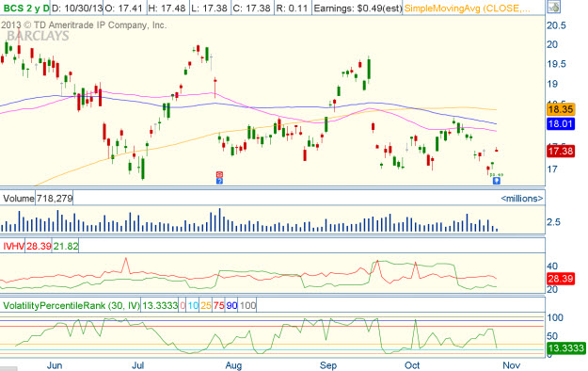The height and width of the screenshot is (371, 588).
Task: Click the orange 18.35 moving average price tag
Action: [561, 109]
